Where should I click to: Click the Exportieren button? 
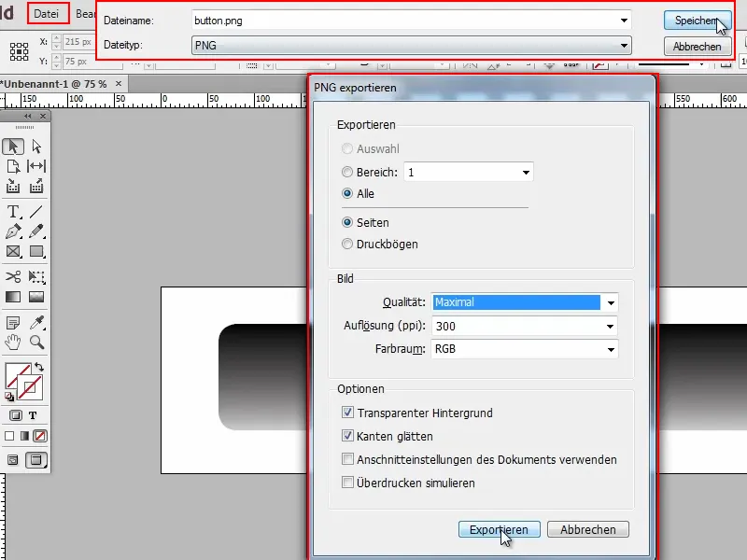coord(500,529)
